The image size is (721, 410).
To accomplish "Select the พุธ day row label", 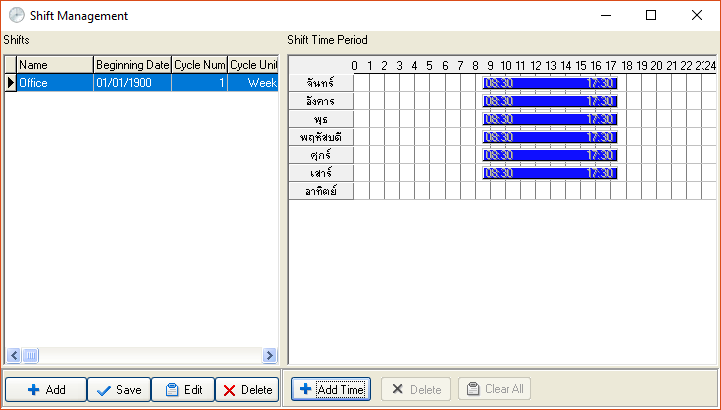I will (321, 119).
